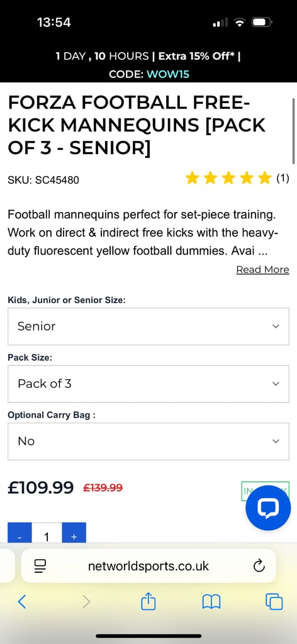The image size is (297, 644).
Task: Click the page scrollbar thumb
Action: 294,131
